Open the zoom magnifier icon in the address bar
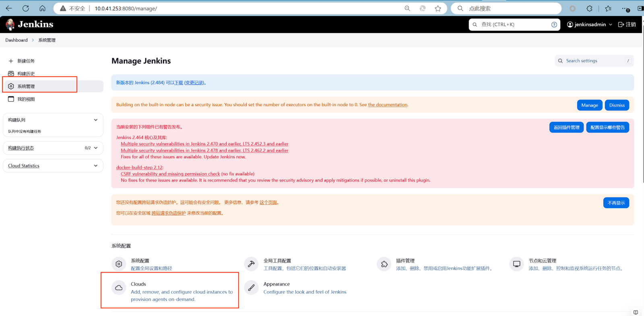This screenshot has width=644, height=316. (x=407, y=8)
